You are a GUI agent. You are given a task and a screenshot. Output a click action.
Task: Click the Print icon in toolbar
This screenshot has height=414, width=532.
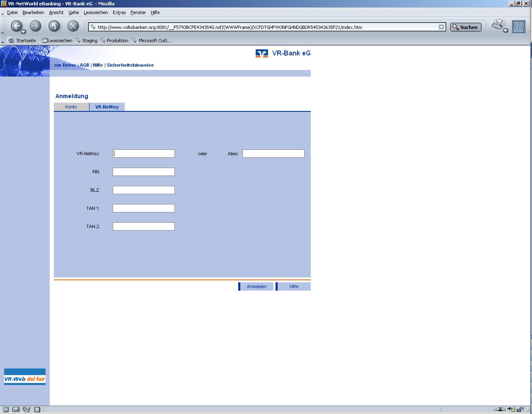[x=497, y=25]
